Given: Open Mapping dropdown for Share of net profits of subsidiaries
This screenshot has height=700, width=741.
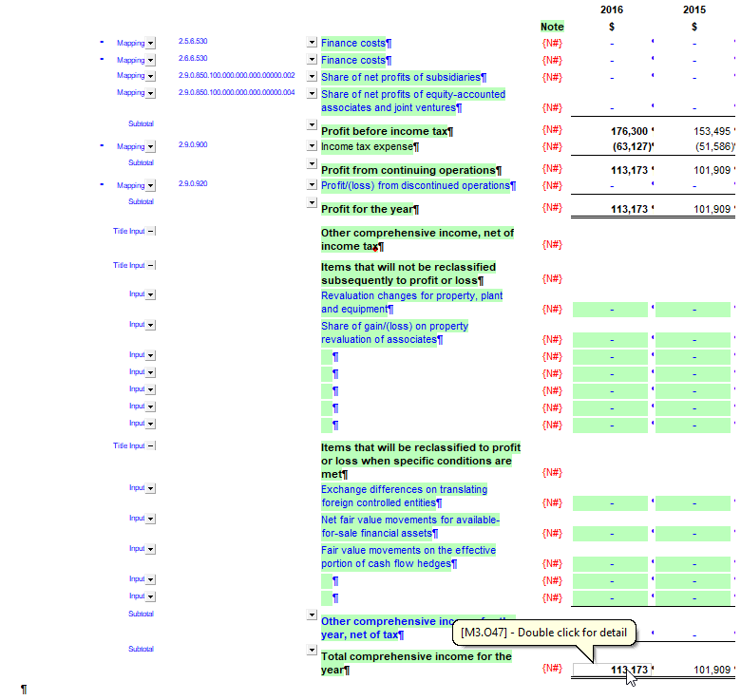Looking at the screenshot, I should (150, 76).
